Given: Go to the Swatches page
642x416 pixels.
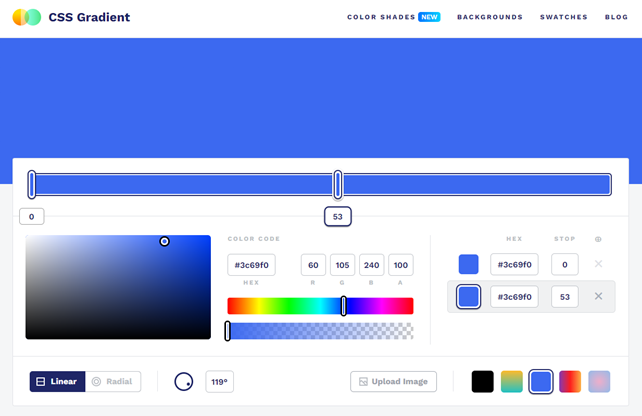Looking at the screenshot, I should click(564, 17).
